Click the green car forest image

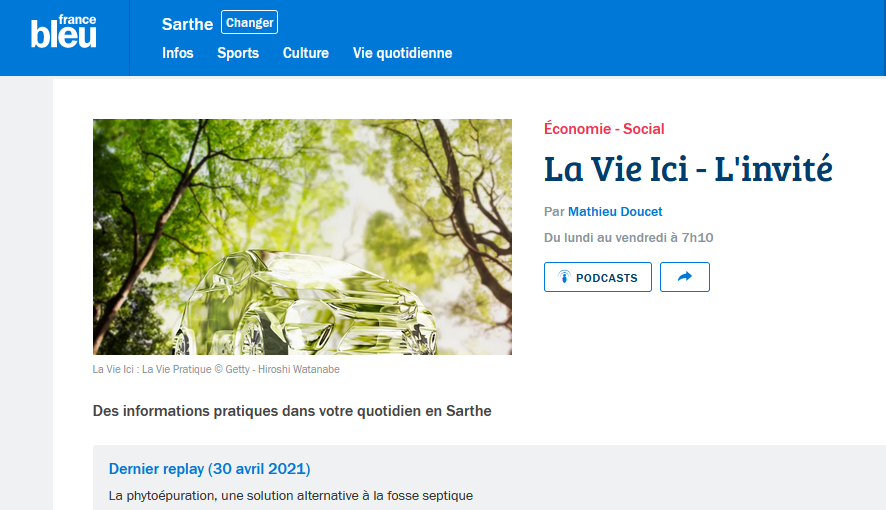(x=302, y=237)
